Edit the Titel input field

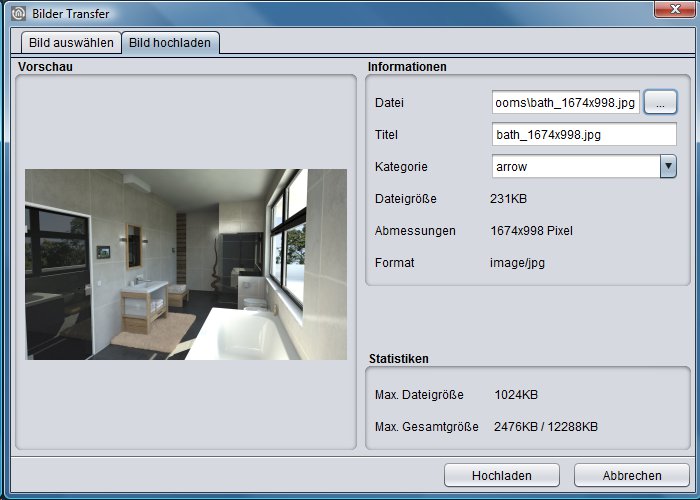click(584, 134)
